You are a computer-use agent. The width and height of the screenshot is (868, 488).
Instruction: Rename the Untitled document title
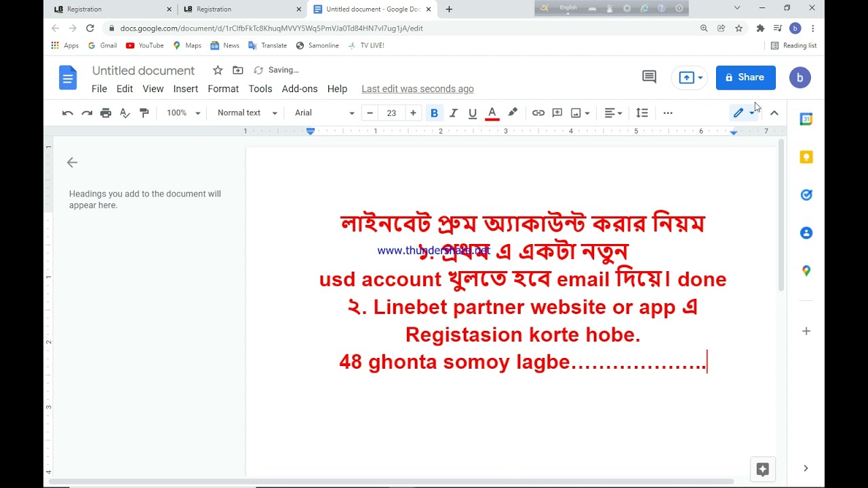coord(143,70)
